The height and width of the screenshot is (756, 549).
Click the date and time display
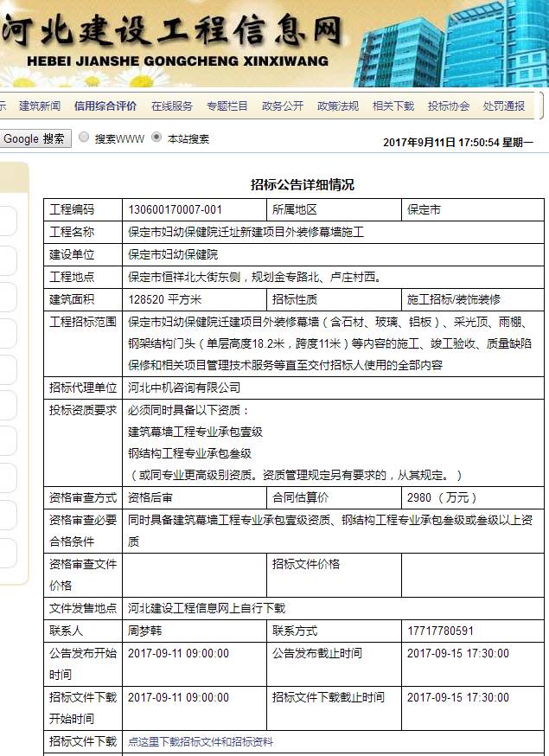point(457,142)
